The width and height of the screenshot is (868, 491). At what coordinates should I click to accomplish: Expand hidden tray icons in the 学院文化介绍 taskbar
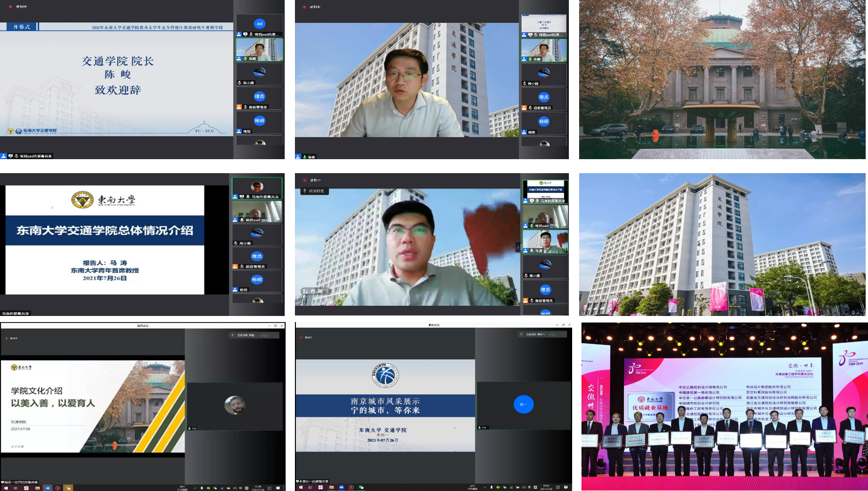pyautogui.click(x=195, y=488)
